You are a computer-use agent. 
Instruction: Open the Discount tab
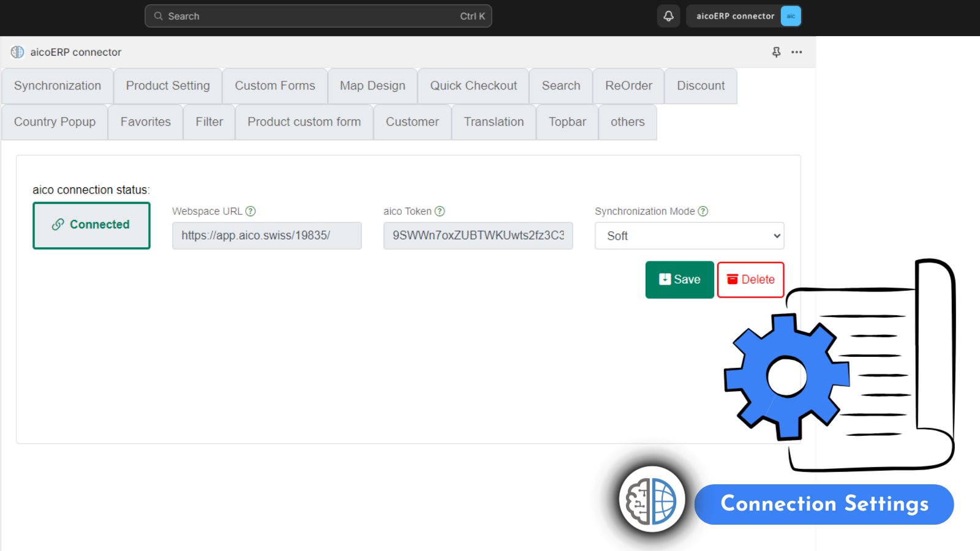point(701,86)
